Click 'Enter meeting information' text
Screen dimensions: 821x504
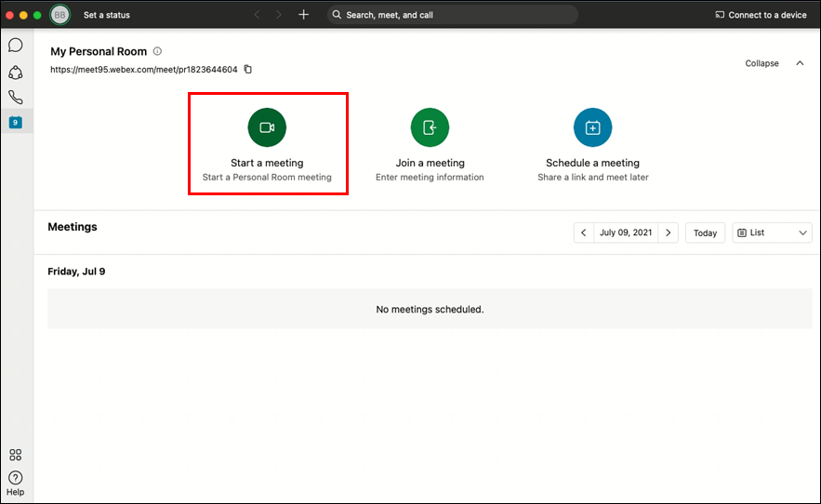[x=430, y=177]
